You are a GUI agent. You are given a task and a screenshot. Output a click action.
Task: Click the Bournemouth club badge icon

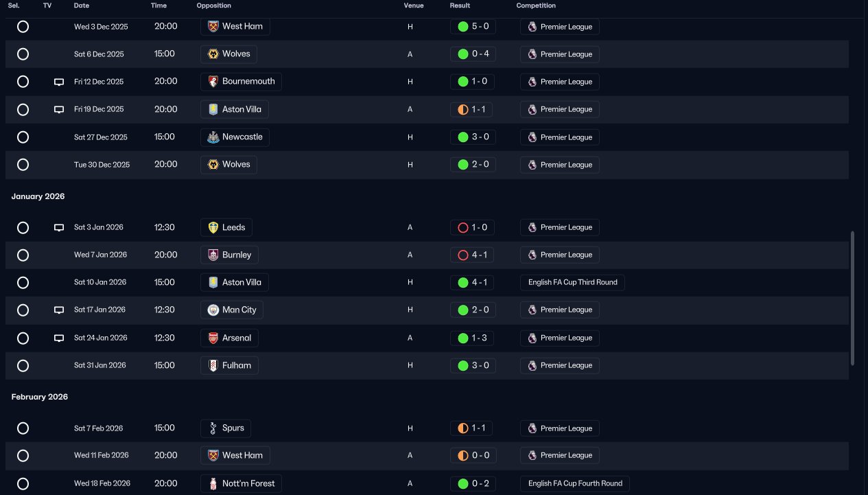213,82
